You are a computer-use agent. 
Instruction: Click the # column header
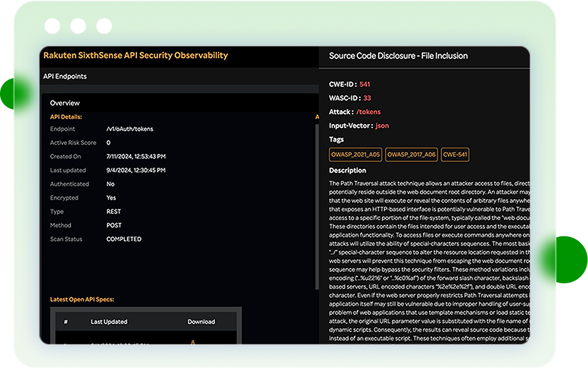click(65, 322)
